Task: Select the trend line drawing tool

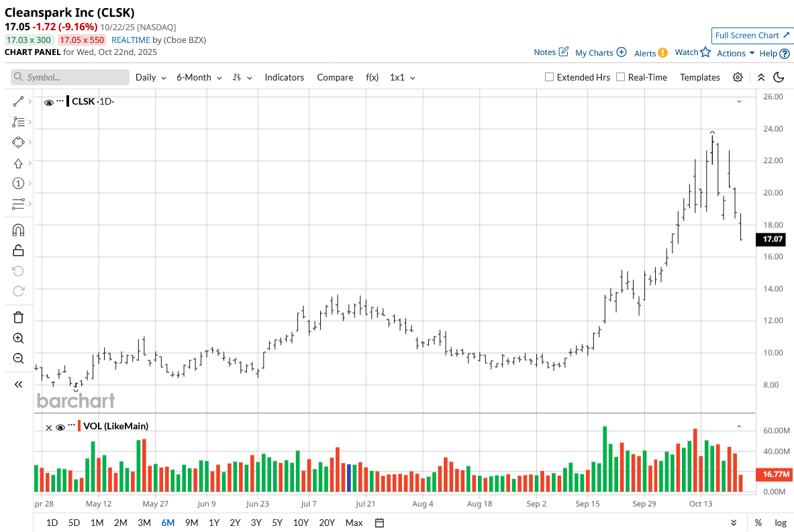Action: pyautogui.click(x=18, y=102)
